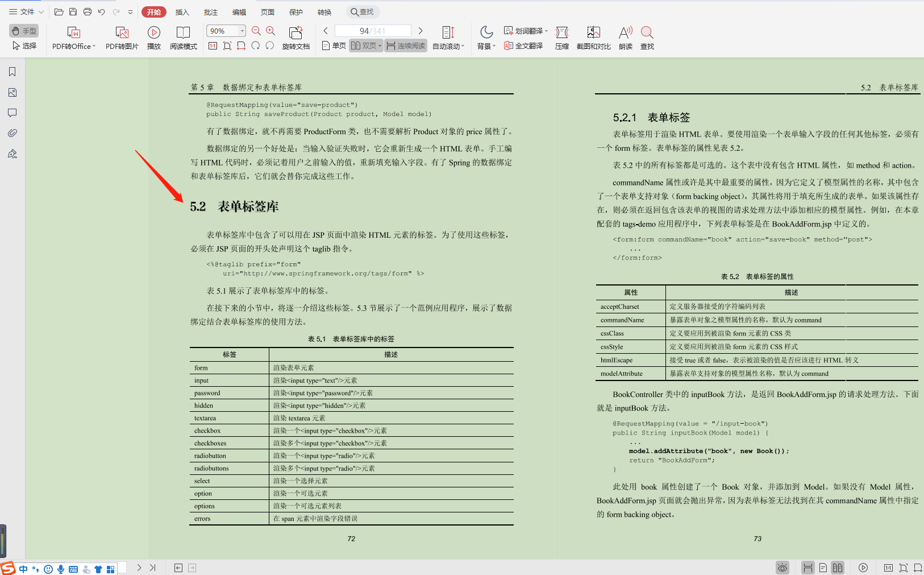Save the document with the floppy icon
The width and height of the screenshot is (924, 575).
[x=73, y=12]
